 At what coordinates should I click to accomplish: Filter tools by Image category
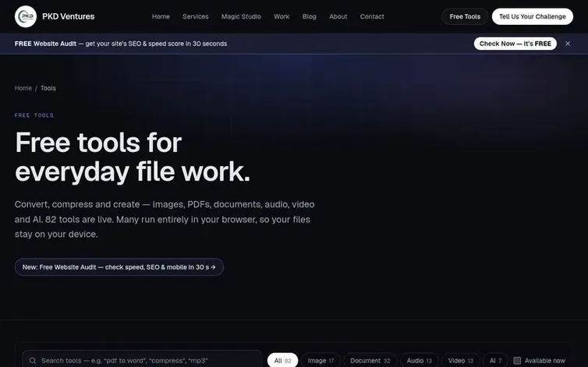(x=321, y=361)
